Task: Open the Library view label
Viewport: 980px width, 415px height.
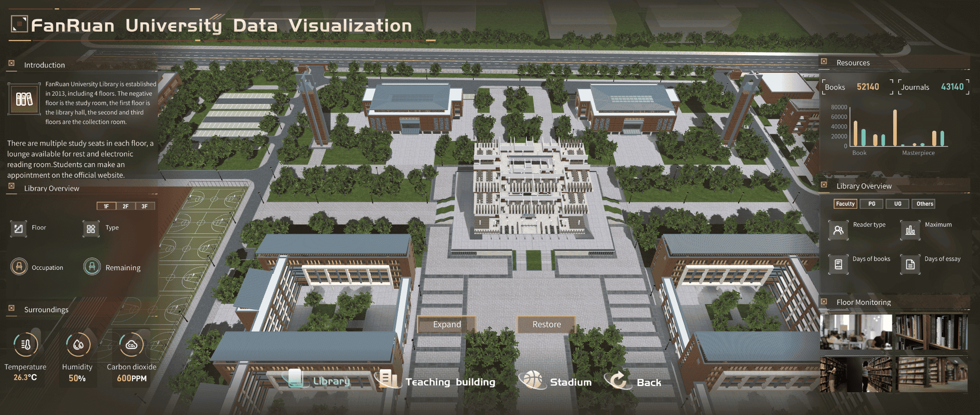Action: pyautogui.click(x=331, y=381)
